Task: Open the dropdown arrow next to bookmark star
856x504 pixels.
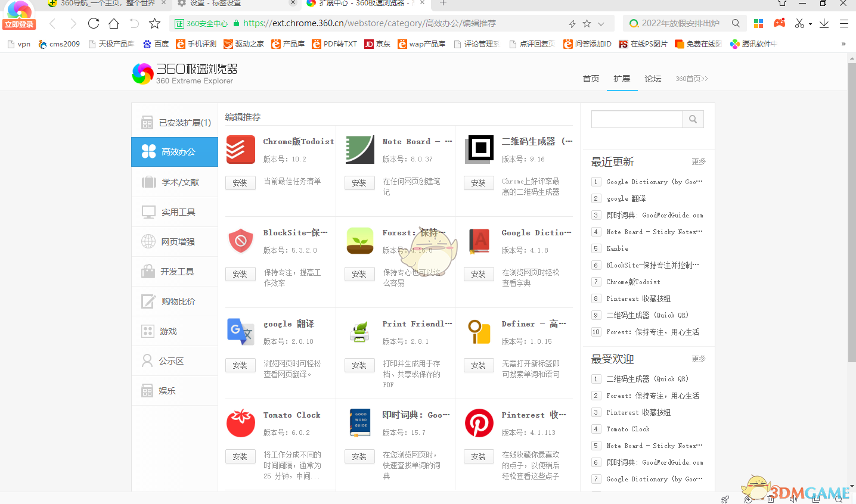Action: point(601,23)
